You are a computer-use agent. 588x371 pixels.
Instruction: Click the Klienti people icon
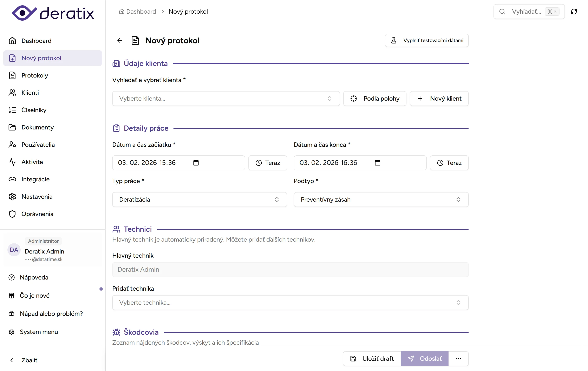[12, 93]
